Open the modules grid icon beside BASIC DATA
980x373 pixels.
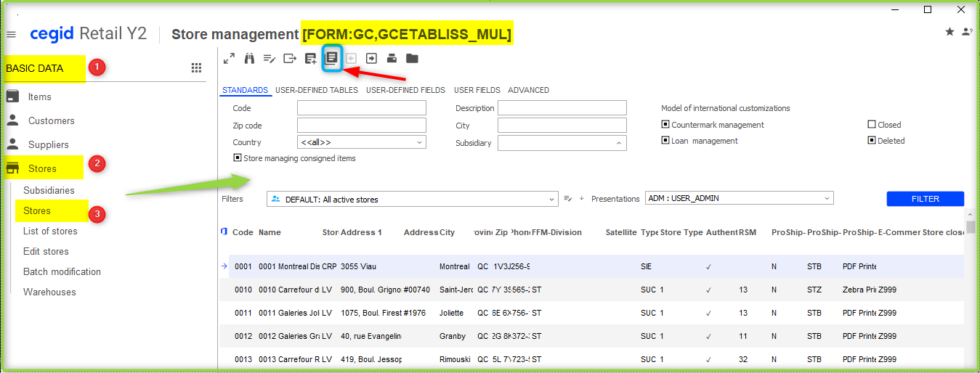(196, 67)
